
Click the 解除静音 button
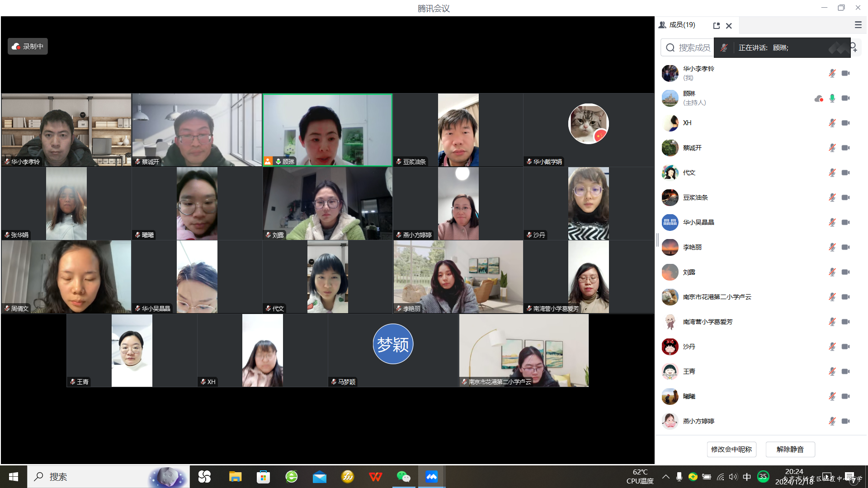(x=790, y=450)
